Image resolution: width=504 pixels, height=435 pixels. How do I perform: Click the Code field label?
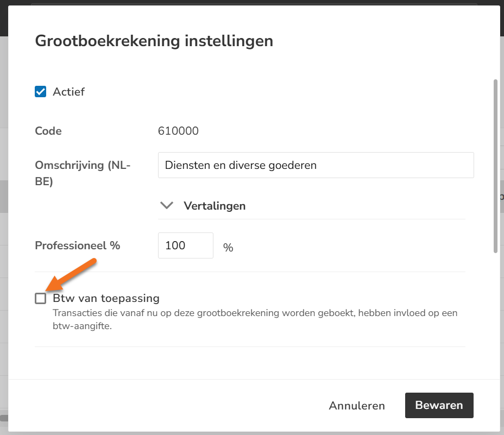coord(48,131)
